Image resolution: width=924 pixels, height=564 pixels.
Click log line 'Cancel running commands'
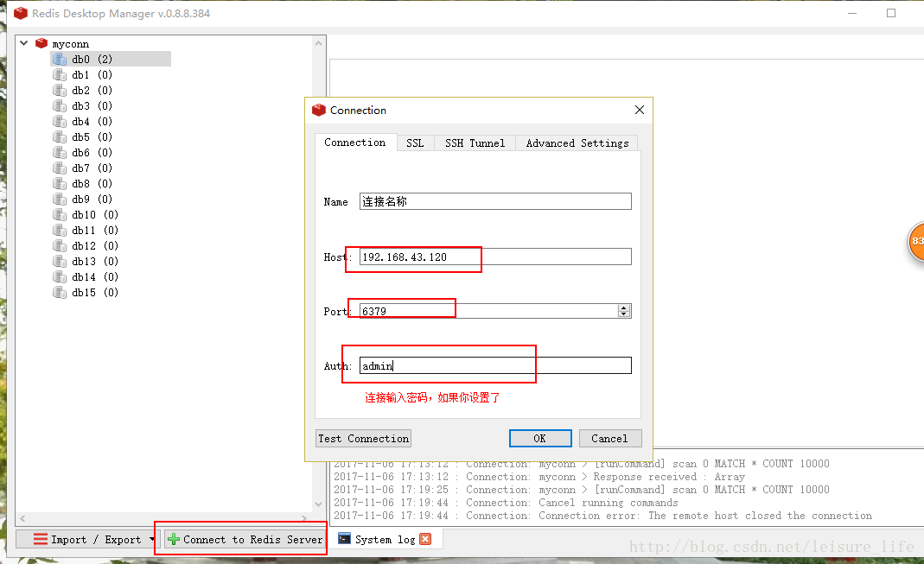click(x=609, y=503)
